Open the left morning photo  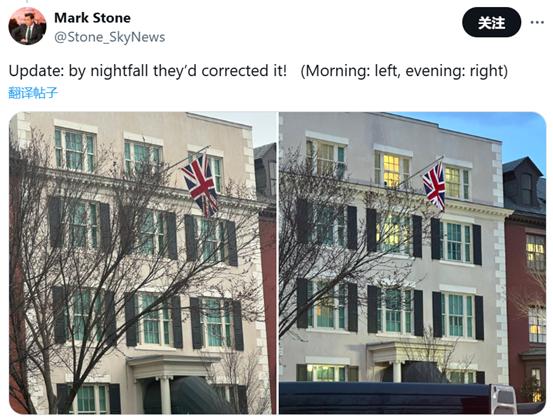[x=143, y=263]
